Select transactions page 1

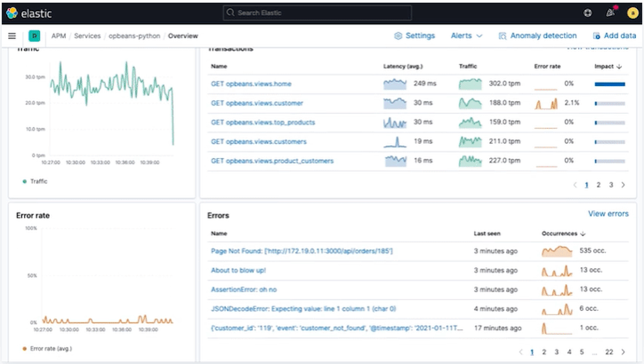point(587,185)
